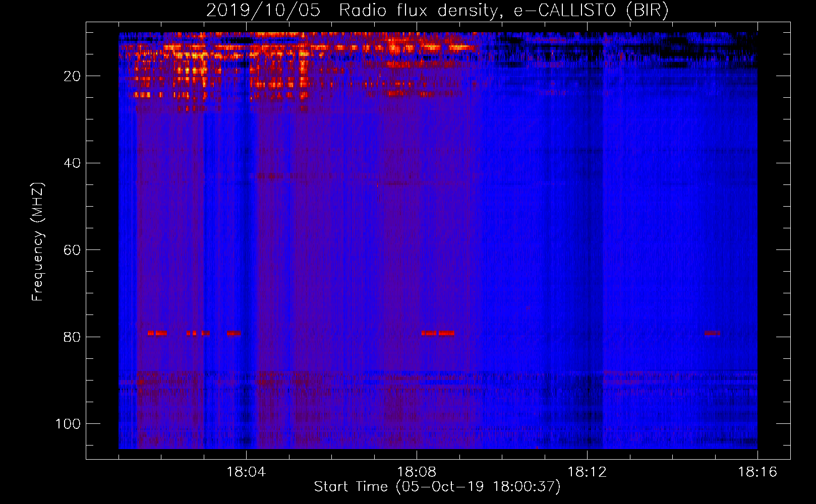Click the 18:04 time tick label
This screenshot has height=504, width=816.
pyautogui.click(x=246, y=472)
